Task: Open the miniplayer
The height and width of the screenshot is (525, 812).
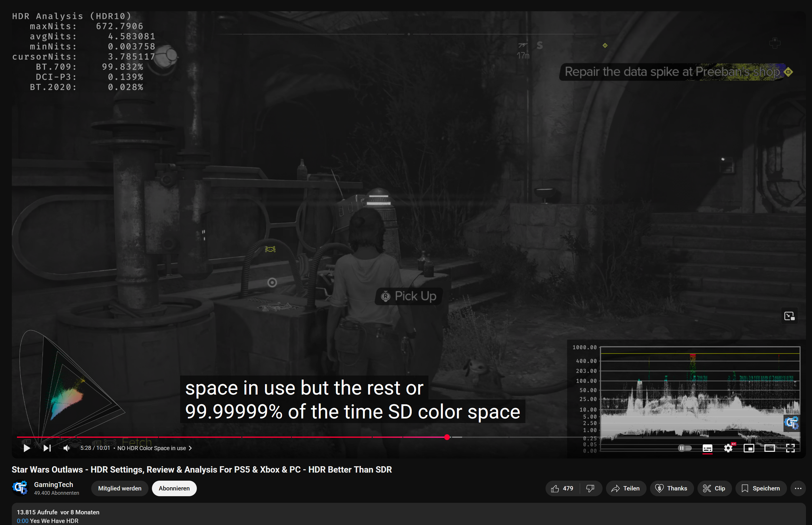Action: coord(749,448)
